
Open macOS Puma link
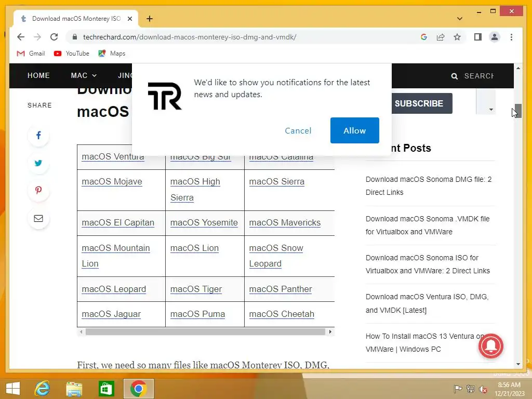point(197,314)
